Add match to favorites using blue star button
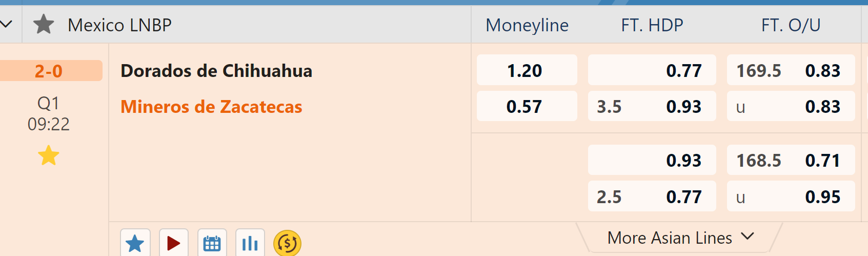868x256 pixels. [x=135, y=243]
